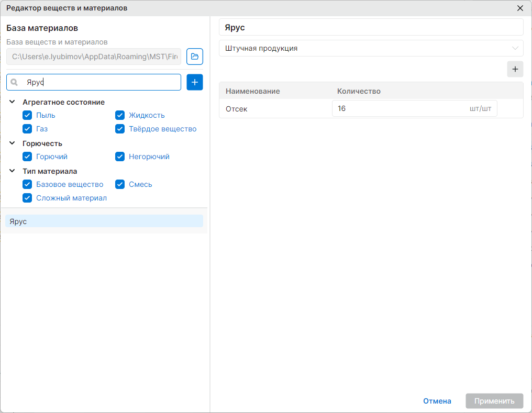The width and height of the screenshot is (532, 413).
Task: Click the Применить button
Action: (494, 401)
